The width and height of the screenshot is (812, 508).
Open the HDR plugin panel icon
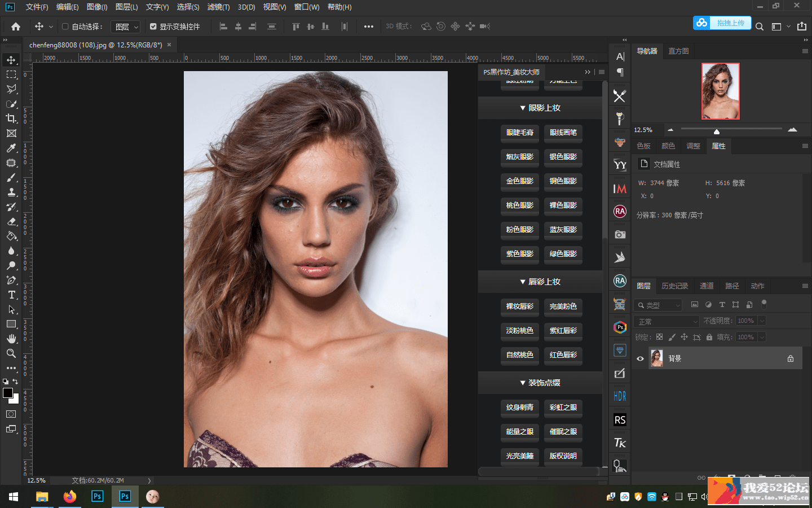point(620,396)
